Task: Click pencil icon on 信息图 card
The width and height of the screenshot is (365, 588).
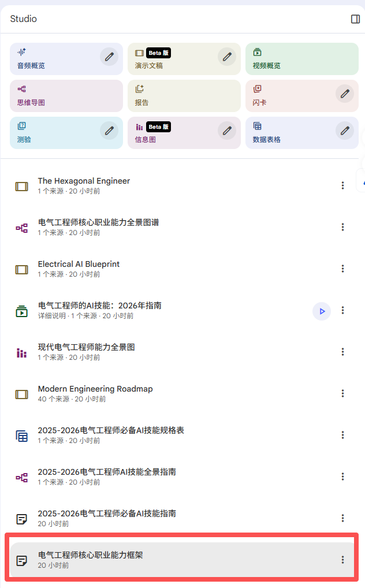Action: [x=227, y=131]
